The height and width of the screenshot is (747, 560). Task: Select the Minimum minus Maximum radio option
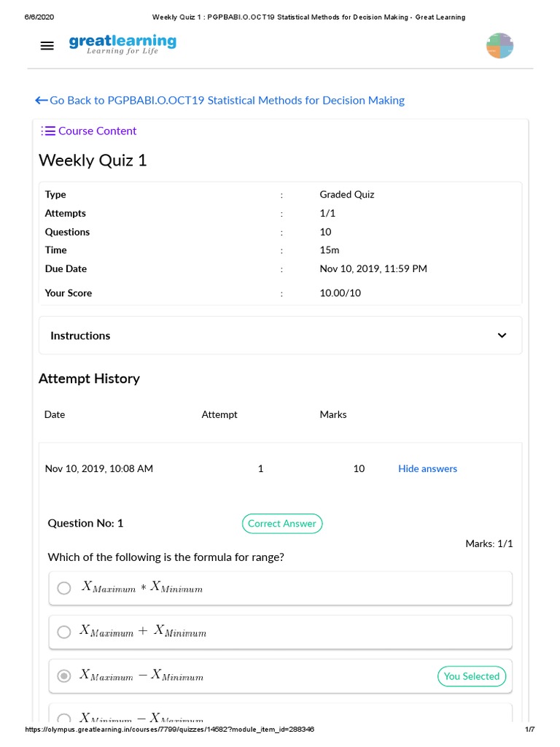click(x=64, y=719)
